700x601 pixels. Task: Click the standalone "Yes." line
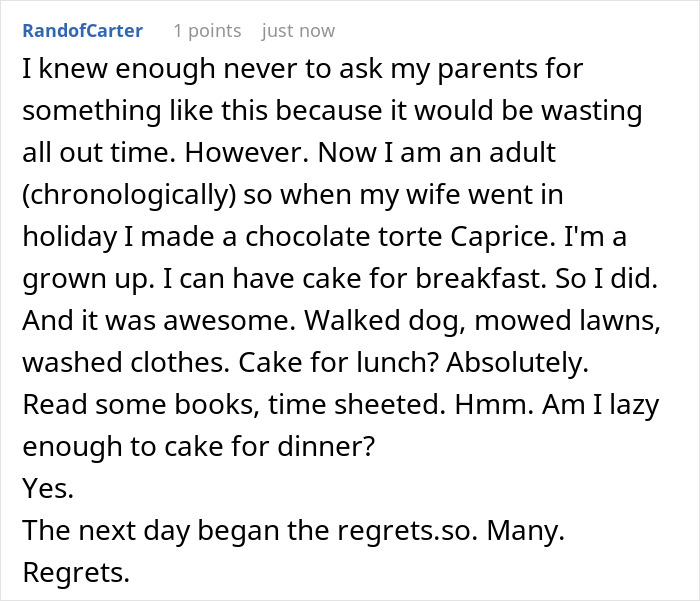(45, 488)
